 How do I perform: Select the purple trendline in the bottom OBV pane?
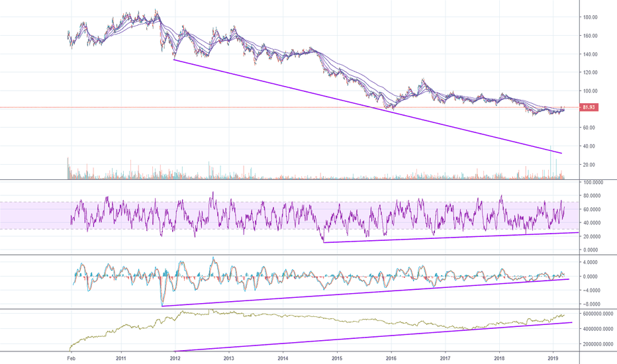[x=373, y=337]
